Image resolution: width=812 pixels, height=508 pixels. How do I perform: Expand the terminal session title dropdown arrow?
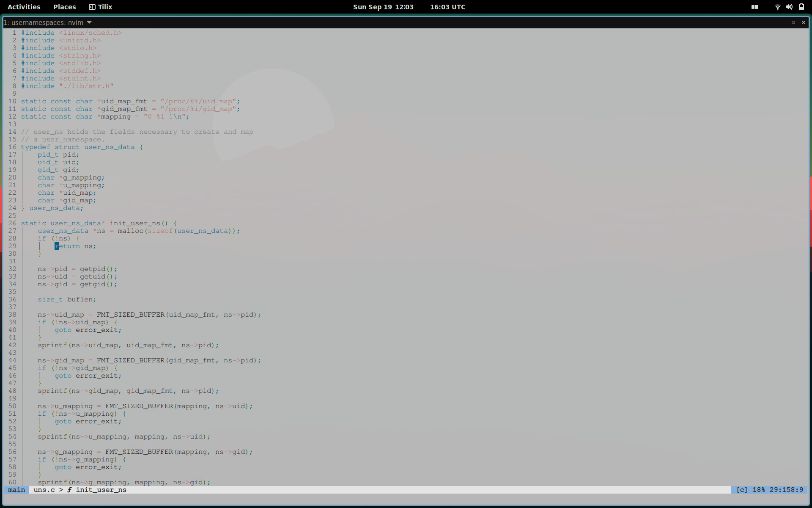pos(89,22)
